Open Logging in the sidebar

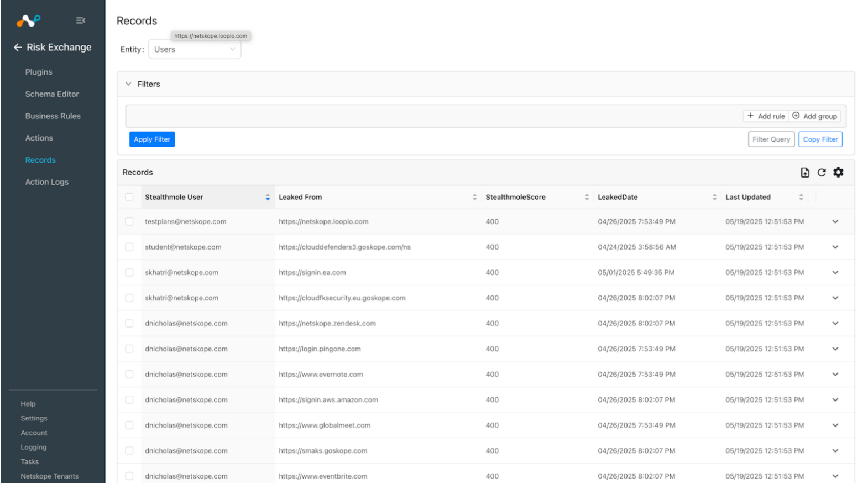point(34,447)
